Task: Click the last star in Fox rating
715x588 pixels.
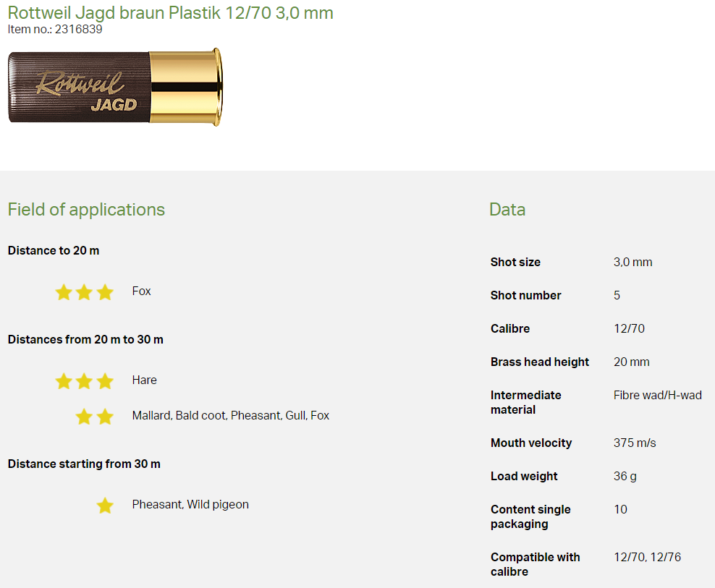Action: (x=105, y=292)
